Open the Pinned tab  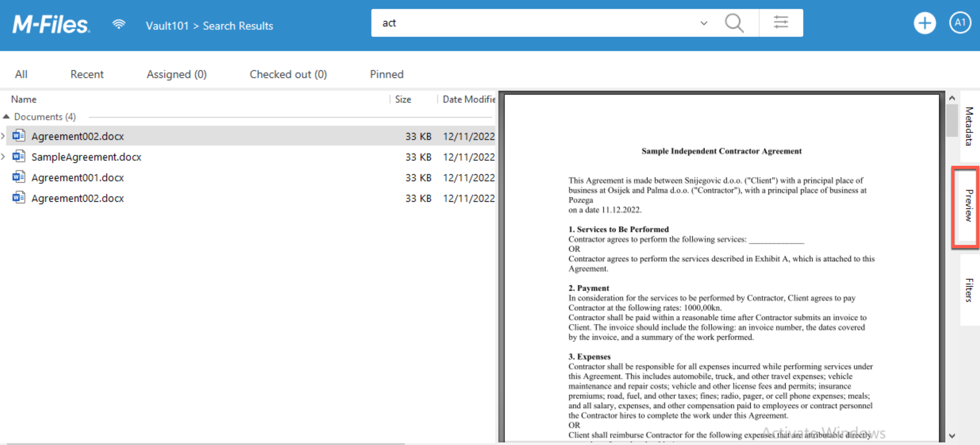tap(387, 74)
